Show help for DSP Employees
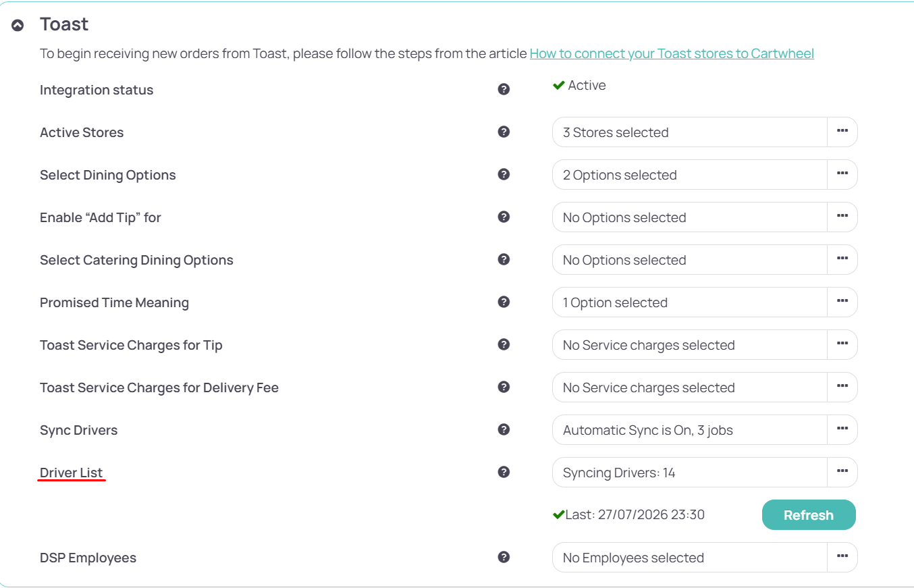Screen dimensions: 914x588 click(x=504, y=557)
